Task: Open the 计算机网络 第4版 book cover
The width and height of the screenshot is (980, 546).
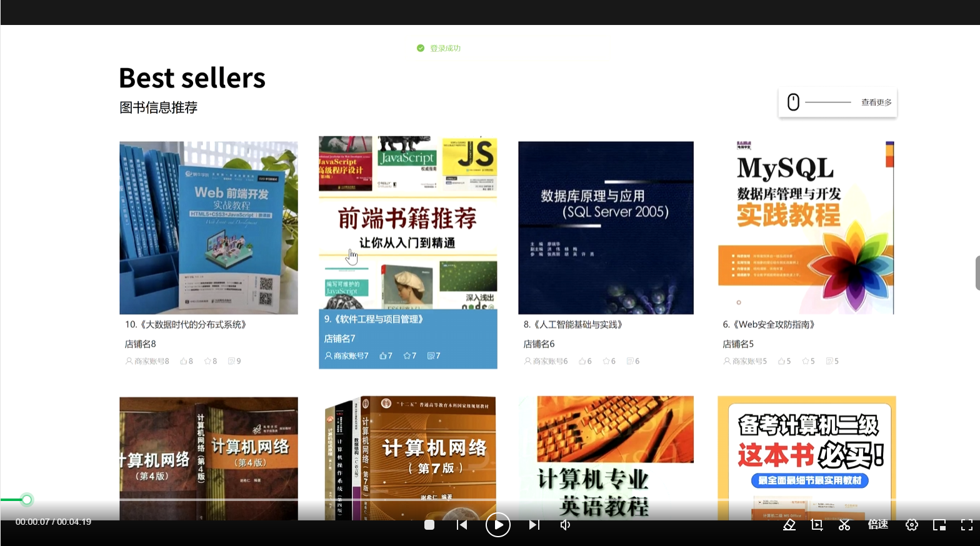Action: click(x=209, y=459)
